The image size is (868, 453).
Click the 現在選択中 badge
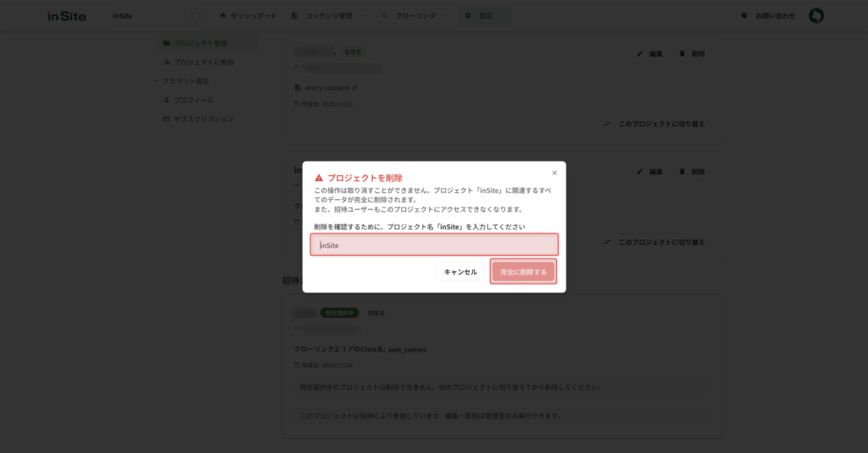(x=339, y=313)
